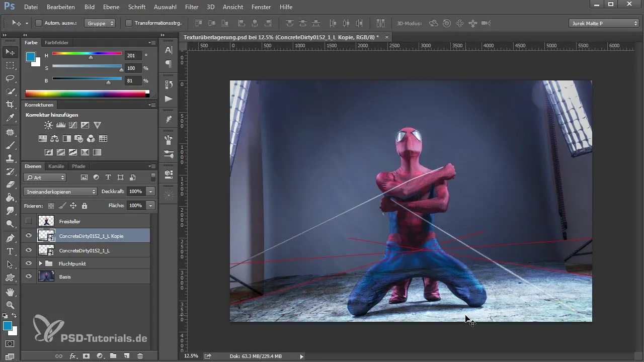Create new adjustment layer icon
This screenshot has height=362, width=644.
click(x=100, y=356)
